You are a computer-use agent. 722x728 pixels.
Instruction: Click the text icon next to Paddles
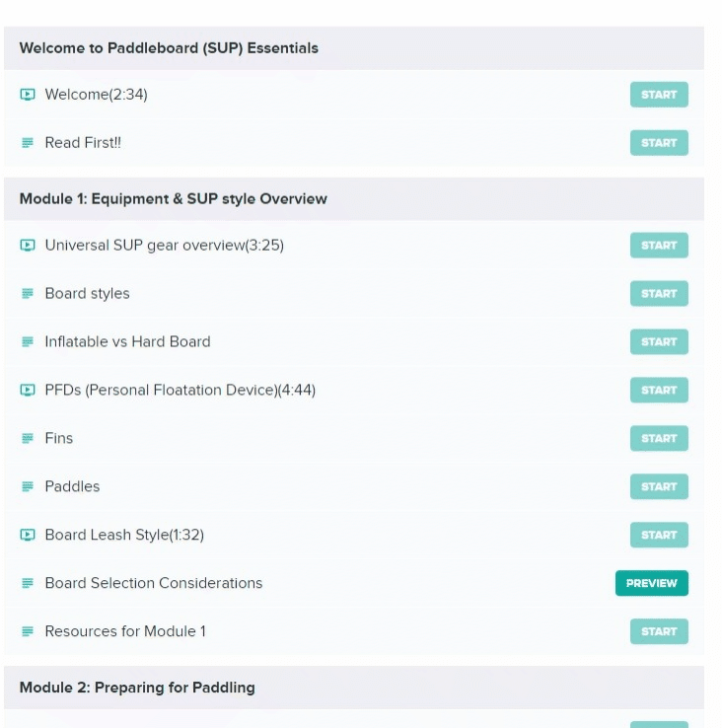[28, 486]
